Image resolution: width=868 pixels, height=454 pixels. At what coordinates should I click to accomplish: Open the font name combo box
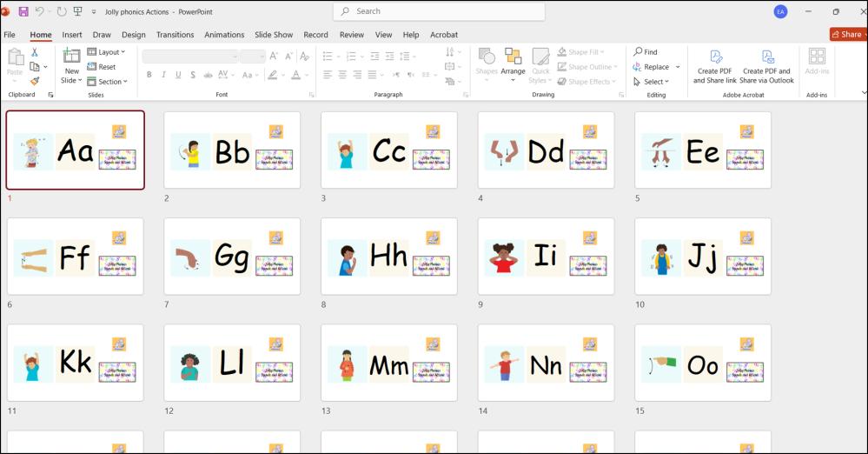(190, 56)
